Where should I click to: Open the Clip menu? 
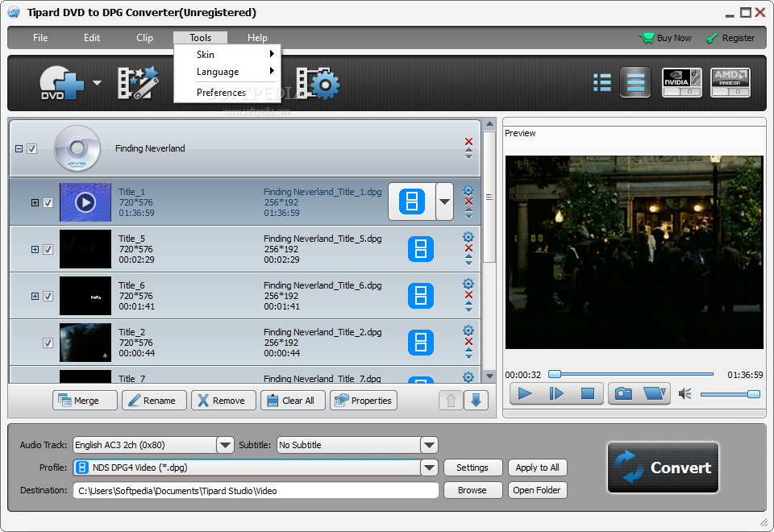[144, 38]
